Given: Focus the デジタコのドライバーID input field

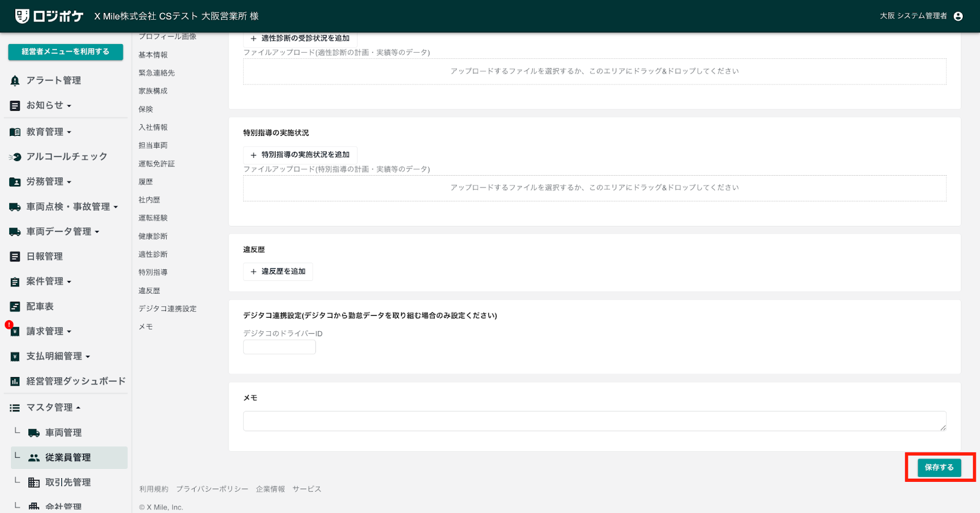Looking at the screenshot, I should click(279, 347).
